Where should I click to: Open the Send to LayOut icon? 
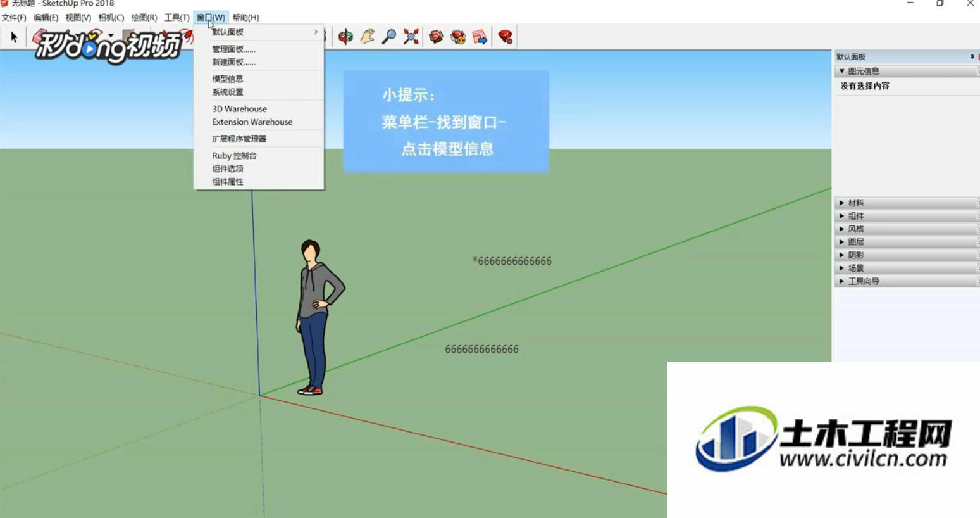tap(480, 37)
